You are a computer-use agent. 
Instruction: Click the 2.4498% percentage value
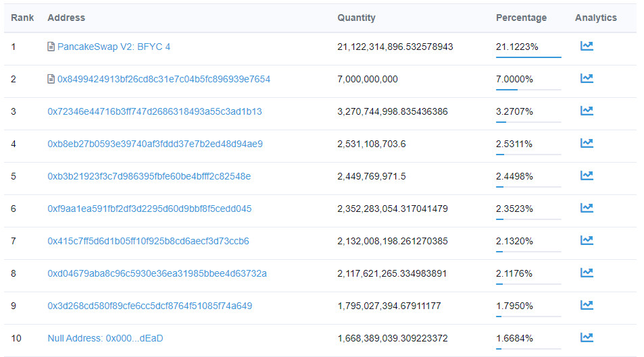[515, 176]
